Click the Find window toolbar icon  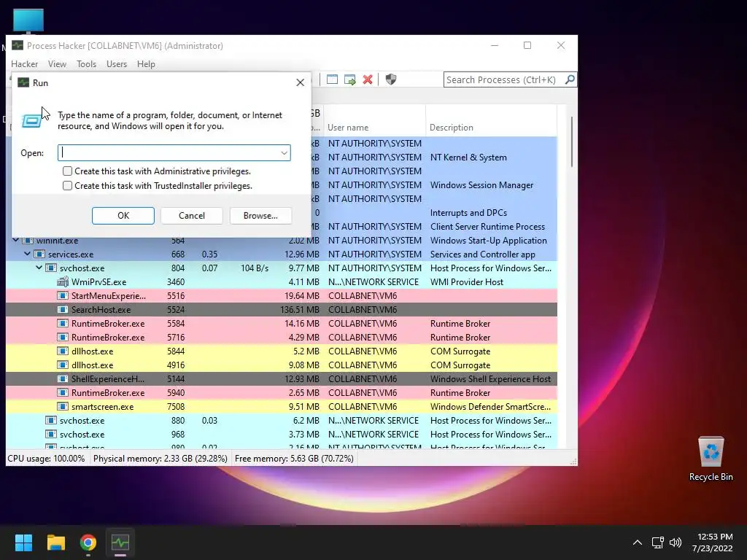(332, 79)
